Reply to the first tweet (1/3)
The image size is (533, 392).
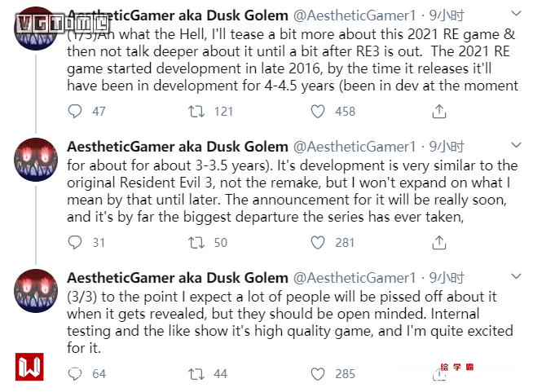(75, 111)
